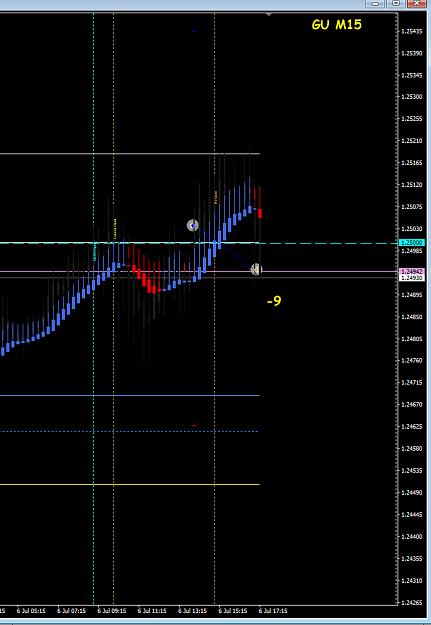
Task: Click the yellow GU M15 chart label
Action: (x=337, y=25)
